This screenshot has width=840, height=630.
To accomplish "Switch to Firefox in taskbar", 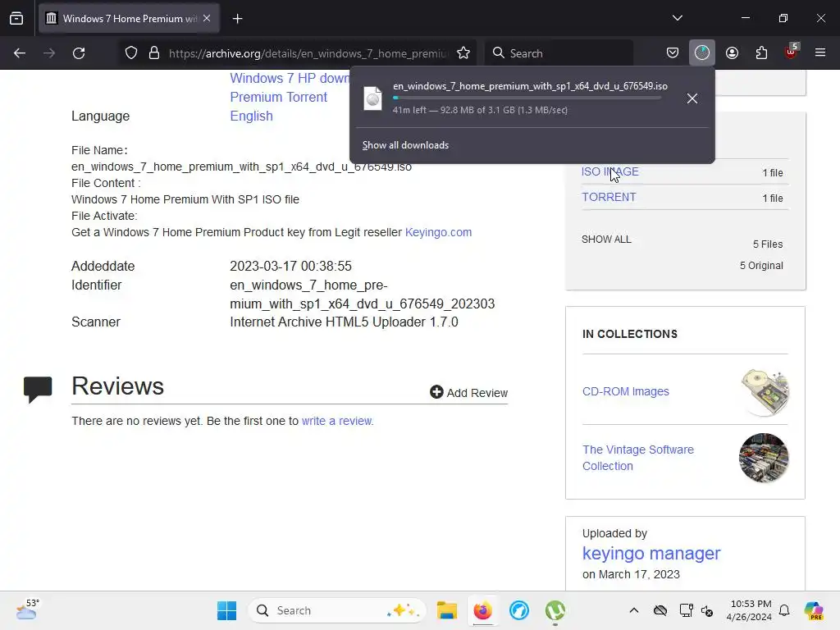I will (482, 610).
